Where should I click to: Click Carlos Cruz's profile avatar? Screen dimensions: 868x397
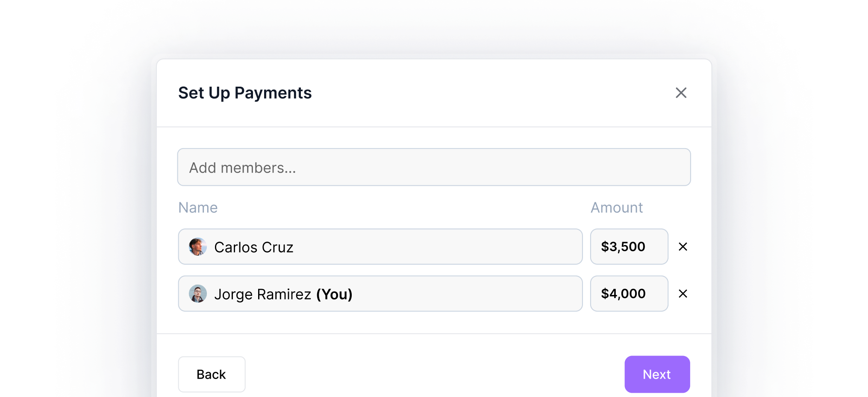pyautogui.click(x=198, y=247)
